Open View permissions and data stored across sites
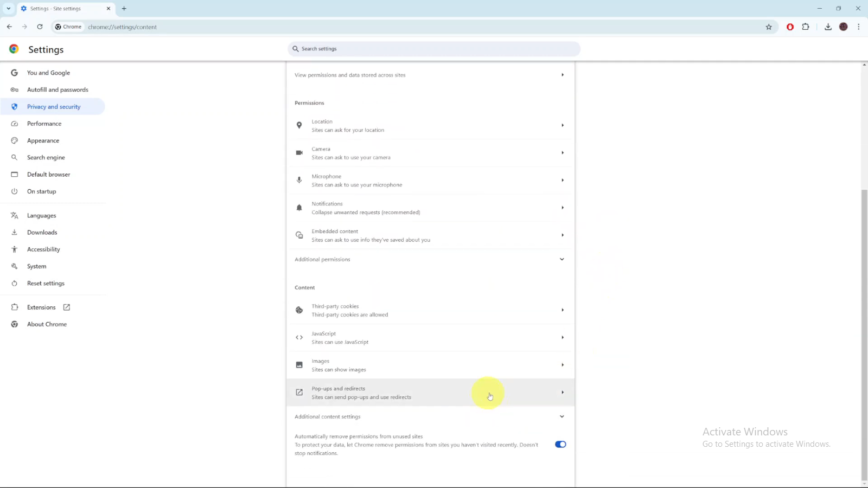 pos(430,75)
